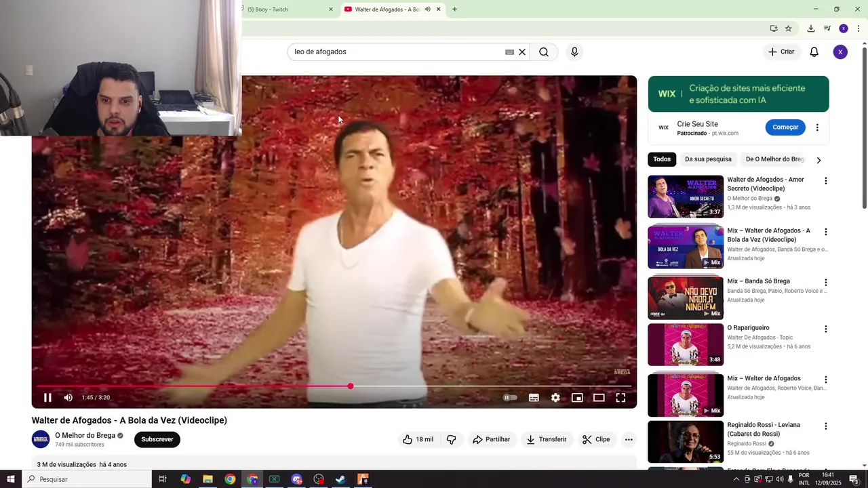The height and width of the screenshot is (488, 868).
Task: Bookmark this page with star icon
Action: pyautogui.click(x=788, y=28)
